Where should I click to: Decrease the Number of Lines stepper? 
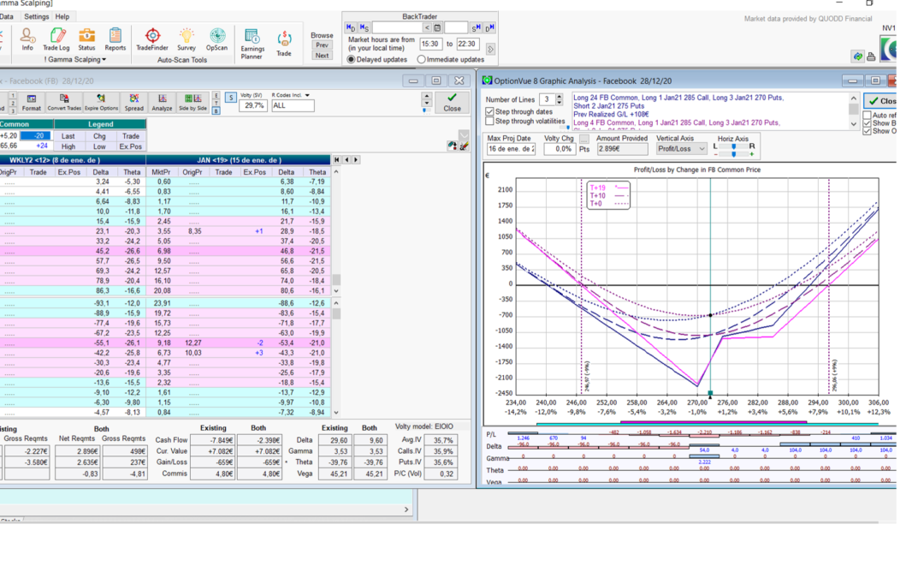pos(560,103)
